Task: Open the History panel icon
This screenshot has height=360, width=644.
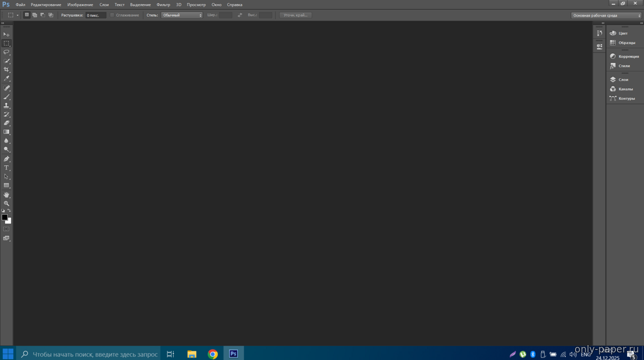Action: [599, 33]
